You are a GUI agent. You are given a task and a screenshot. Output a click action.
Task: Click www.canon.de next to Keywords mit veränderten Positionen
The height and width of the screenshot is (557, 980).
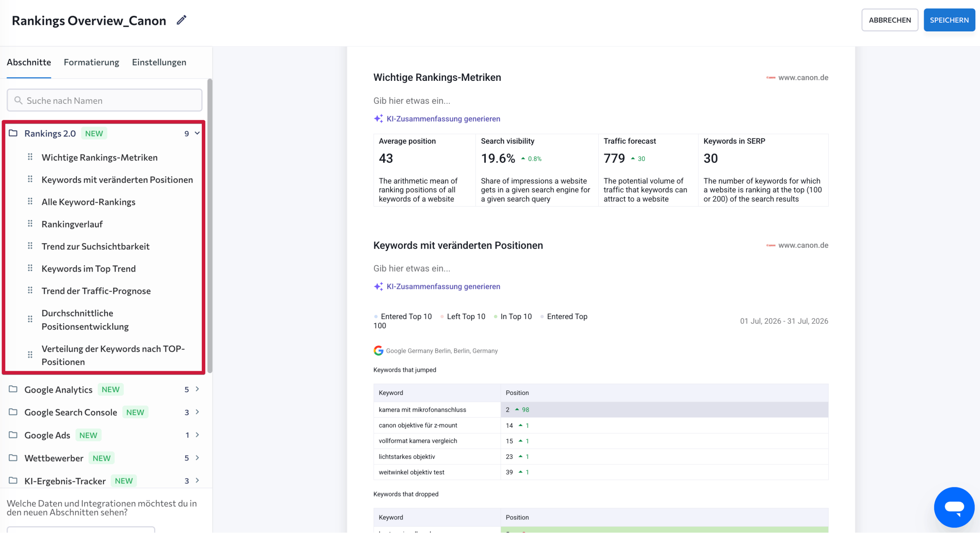pos(803,245)
